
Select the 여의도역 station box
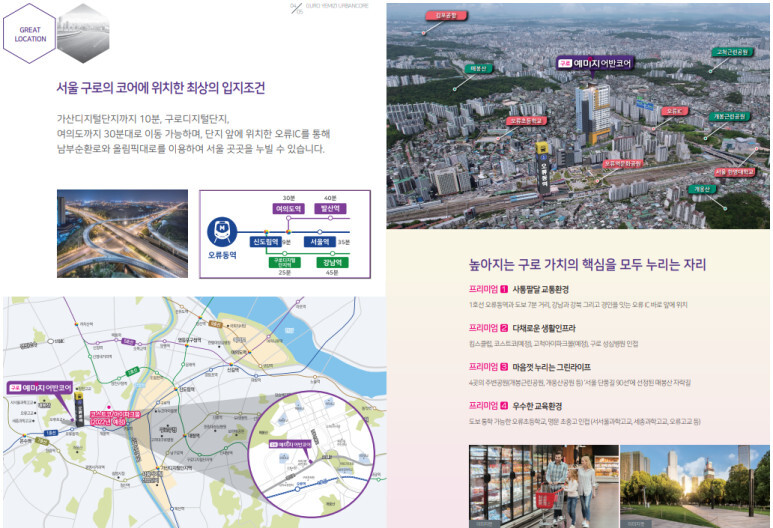click(288, 209)
